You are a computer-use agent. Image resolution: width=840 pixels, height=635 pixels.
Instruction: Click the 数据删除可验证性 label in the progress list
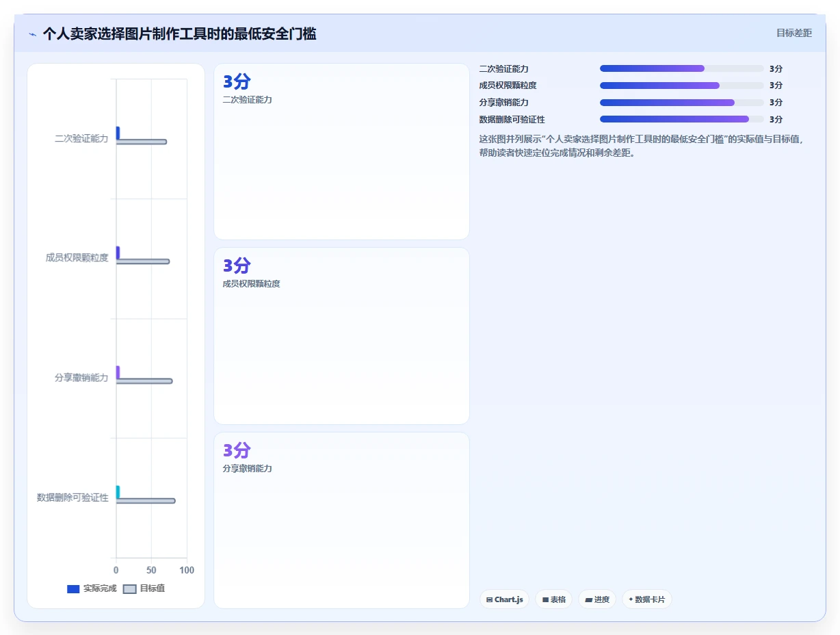[512, 120]
